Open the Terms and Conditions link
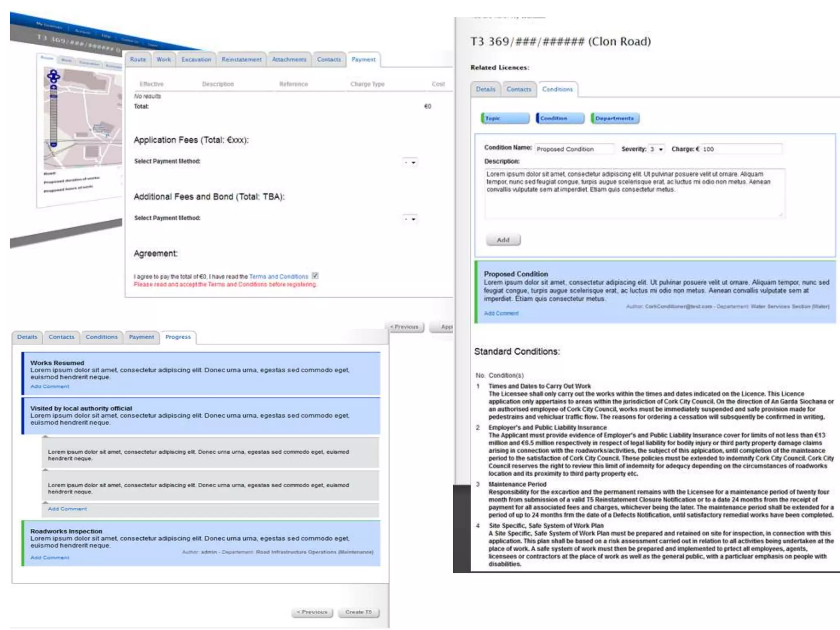Image resolution: width=840 pixels, height=630 pixels. coord(278,276)
